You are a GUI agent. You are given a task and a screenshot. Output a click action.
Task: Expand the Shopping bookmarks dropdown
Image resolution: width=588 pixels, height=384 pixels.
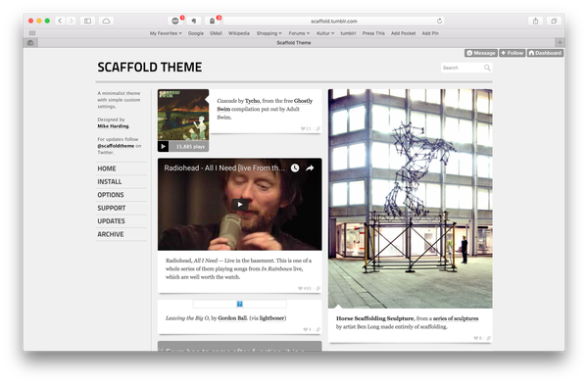[x=269, y=33]
